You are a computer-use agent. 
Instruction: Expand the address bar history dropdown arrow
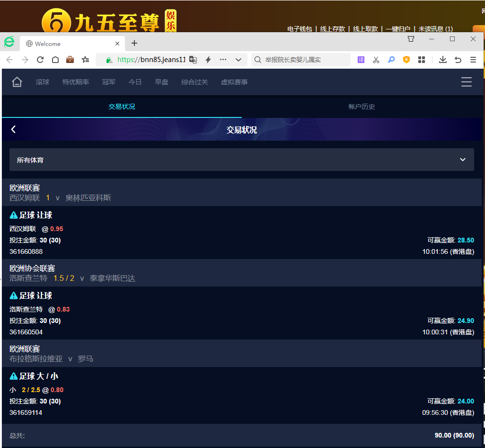pos(238,60)
